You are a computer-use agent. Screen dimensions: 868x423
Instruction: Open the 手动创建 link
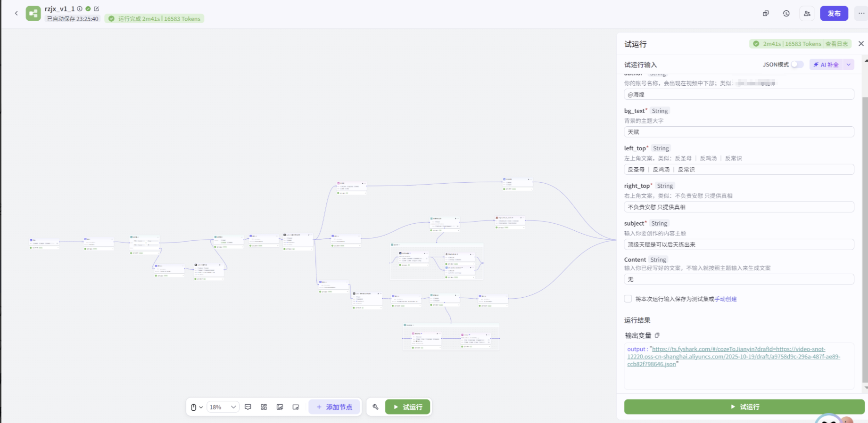coord(726,299)
